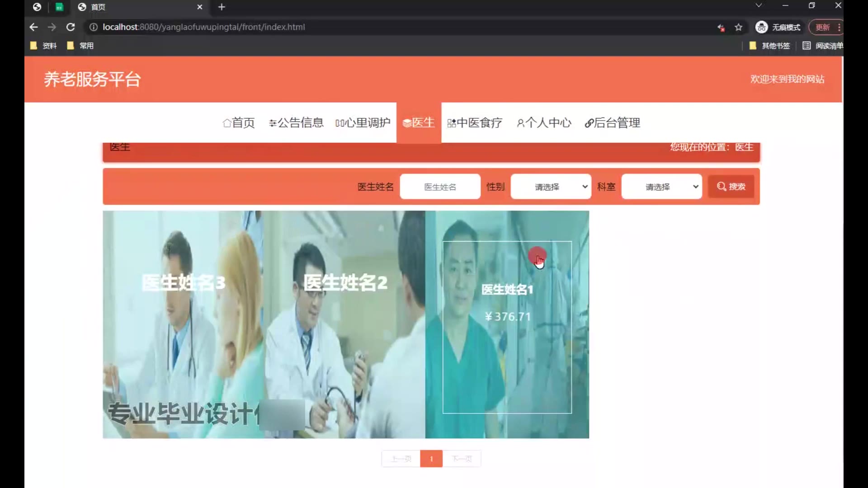This screenshot has width=868, height=488.
Task: Click the 搜索 search button
Action: (731, 187)
